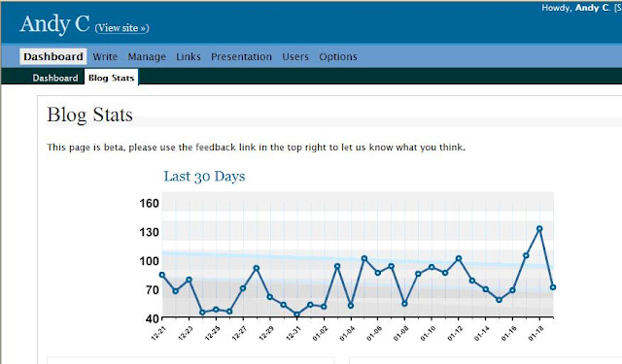
Task: Click the Blog Stats page heading
Action: [89, 115]
